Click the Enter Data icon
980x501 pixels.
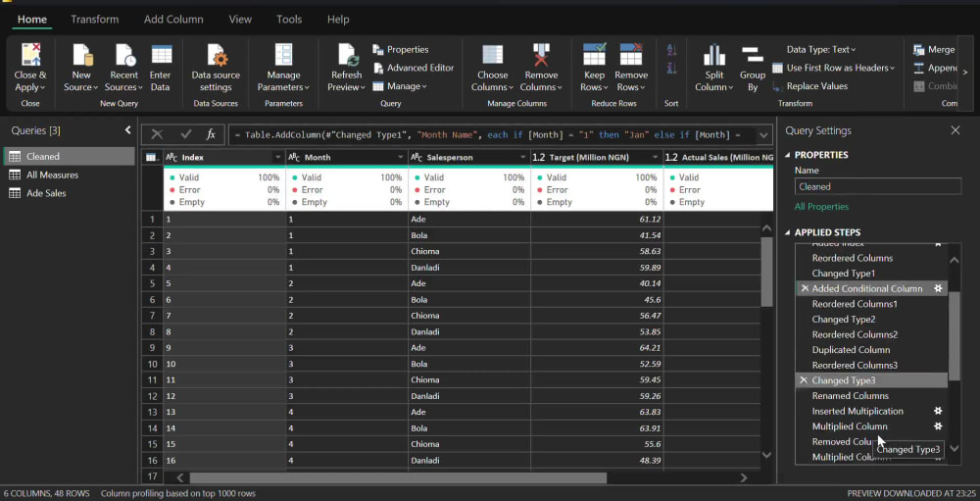[x=162, y=55]
